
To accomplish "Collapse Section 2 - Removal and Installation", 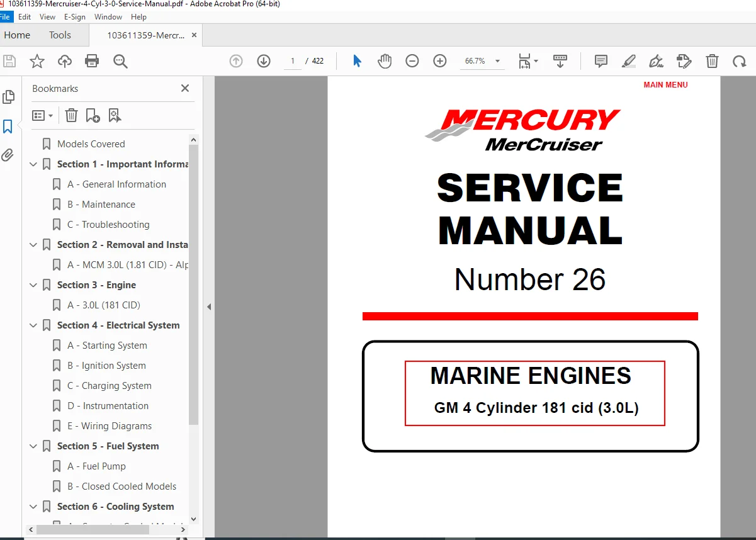I will [33, 245].
